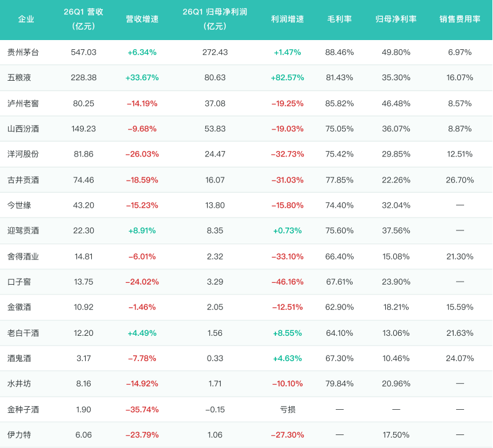Click the +8.55% profit growth cell
The height and width of the screenshot is (448, 493).
[287, 333]
